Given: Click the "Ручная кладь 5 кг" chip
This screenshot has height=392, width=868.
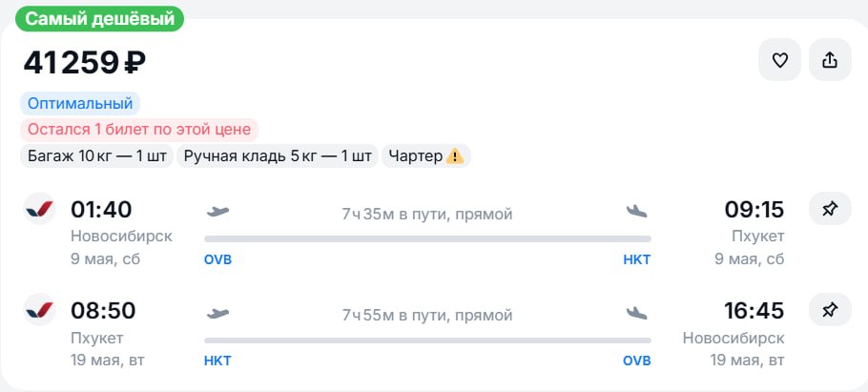Looking at the screenshot, I should 278,156.
